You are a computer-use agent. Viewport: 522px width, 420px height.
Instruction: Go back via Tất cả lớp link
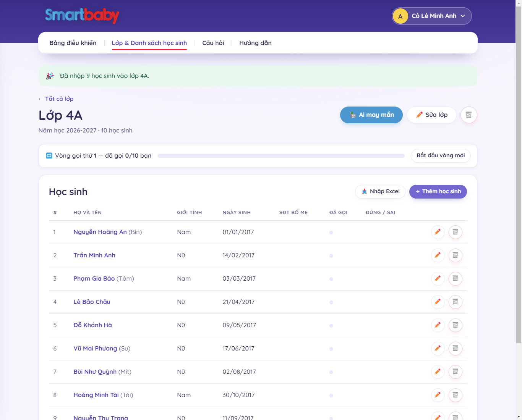[56, 99]
